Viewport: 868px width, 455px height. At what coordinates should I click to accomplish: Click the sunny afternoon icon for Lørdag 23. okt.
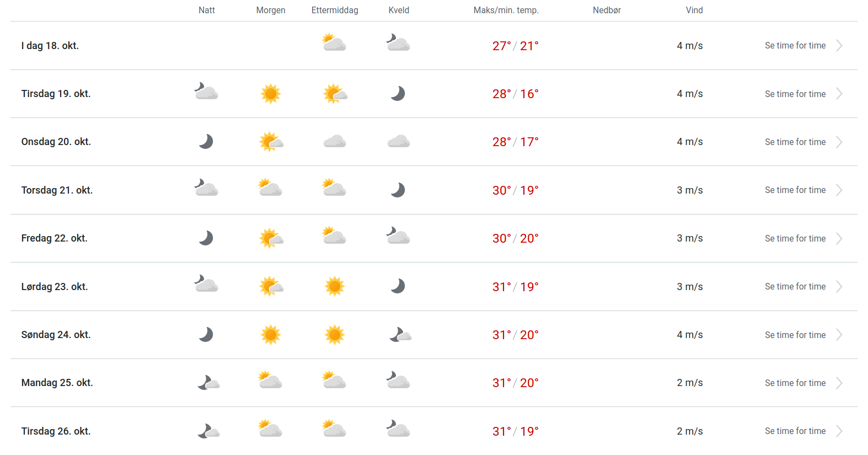coord(335,286)
